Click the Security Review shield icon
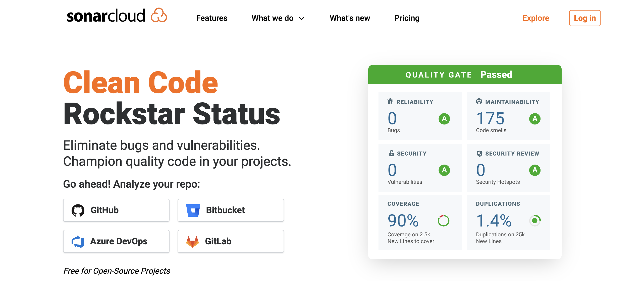The image size is (644, 286). click(x=479, y=154)
